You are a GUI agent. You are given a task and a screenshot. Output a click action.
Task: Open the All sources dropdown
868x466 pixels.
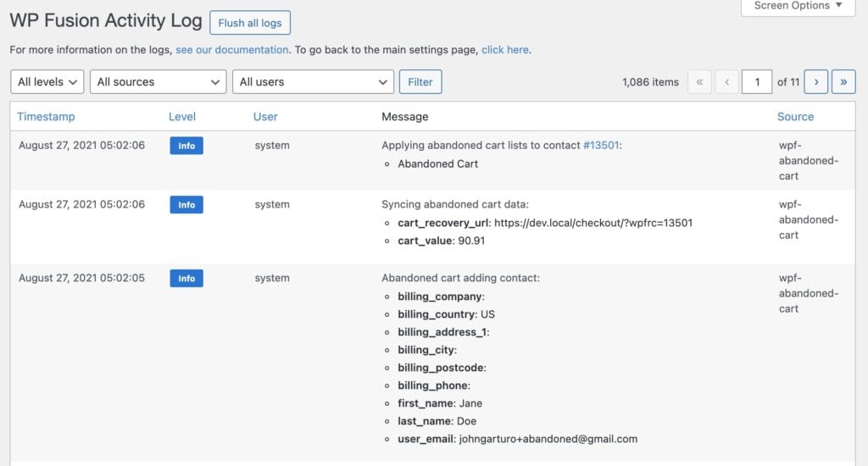point(158,82)
